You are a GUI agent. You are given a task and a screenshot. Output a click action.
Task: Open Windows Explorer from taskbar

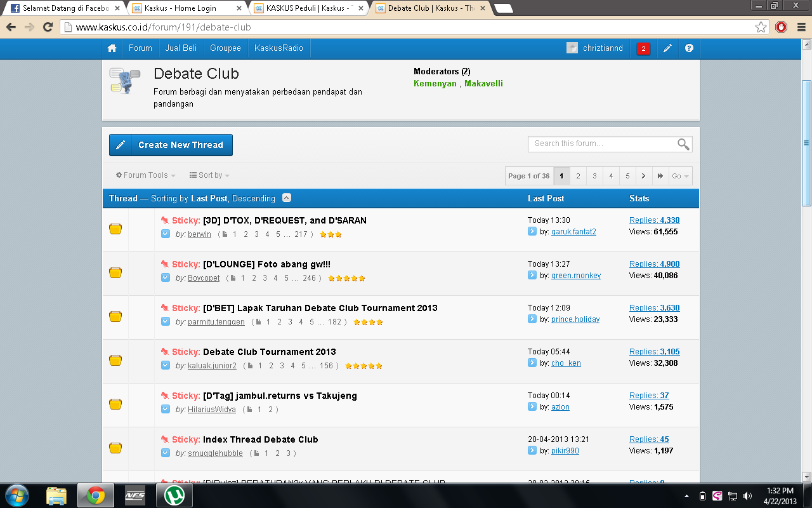(x=56, y=495)
